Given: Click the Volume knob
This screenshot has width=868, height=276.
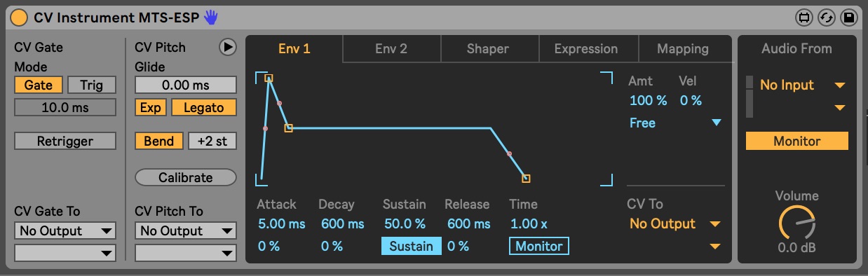Looking at the screenshot, I should pyautogui.click(x=797, y=223).
